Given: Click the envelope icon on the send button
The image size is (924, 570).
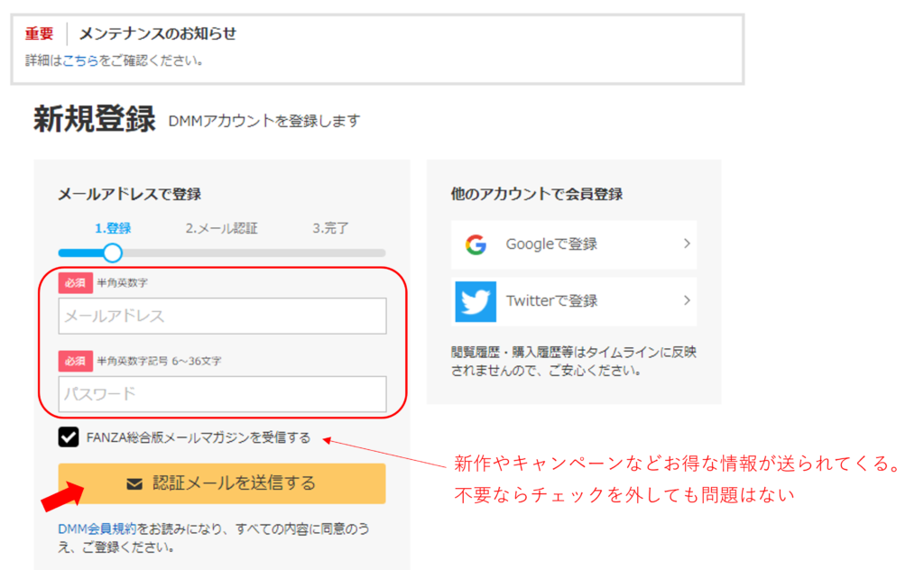Looking at the screenshot, I should point(134,484).
